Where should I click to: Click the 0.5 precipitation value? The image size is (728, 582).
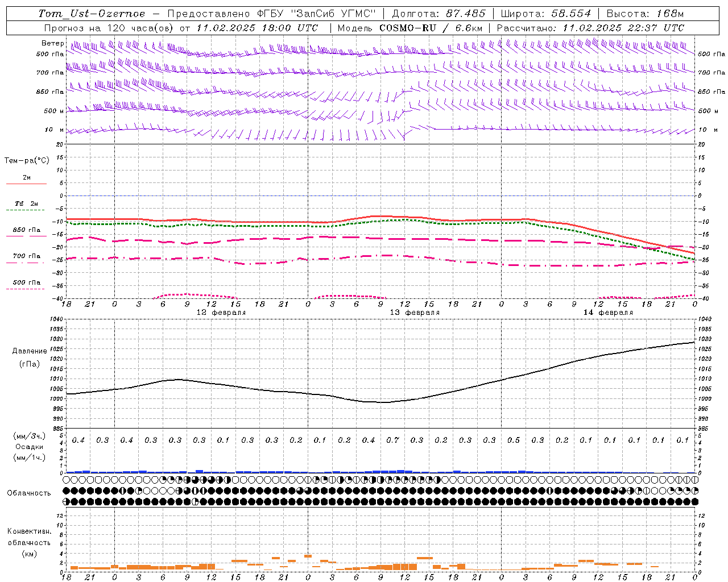[x=514, y=440]
